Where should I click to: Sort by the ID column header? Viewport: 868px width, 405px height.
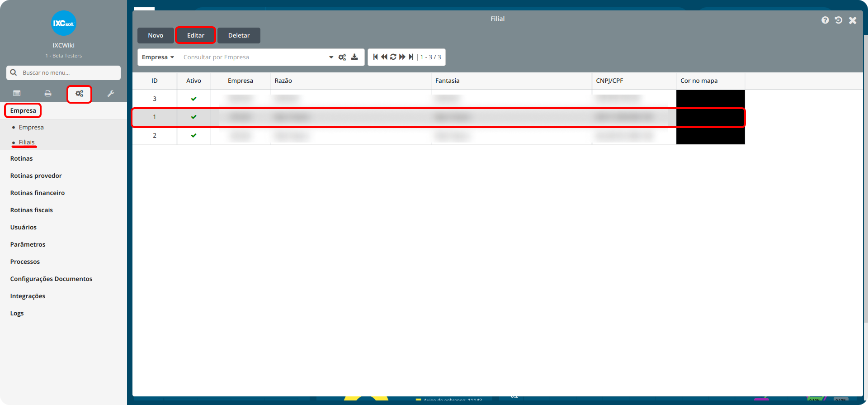[155, 81]
